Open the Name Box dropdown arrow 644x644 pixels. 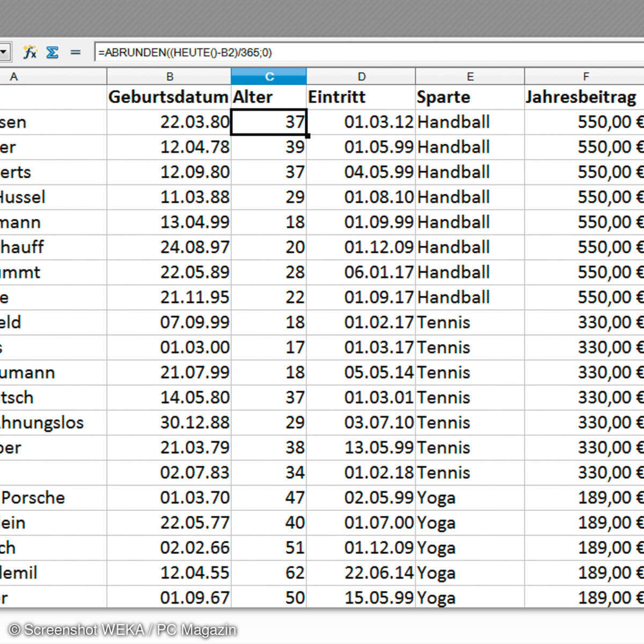[x=4, y=52]
